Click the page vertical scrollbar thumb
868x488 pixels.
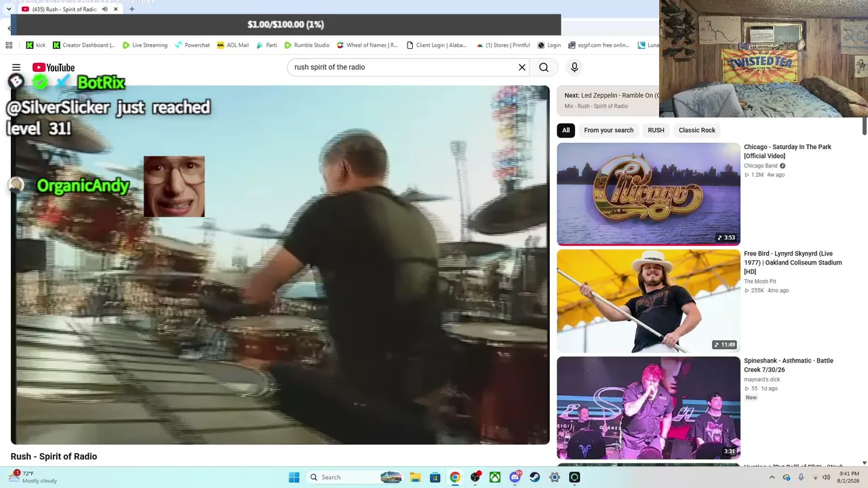865,127
